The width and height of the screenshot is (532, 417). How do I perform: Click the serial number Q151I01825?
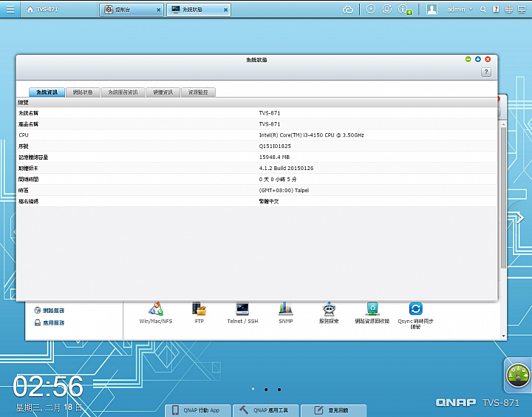275,146
